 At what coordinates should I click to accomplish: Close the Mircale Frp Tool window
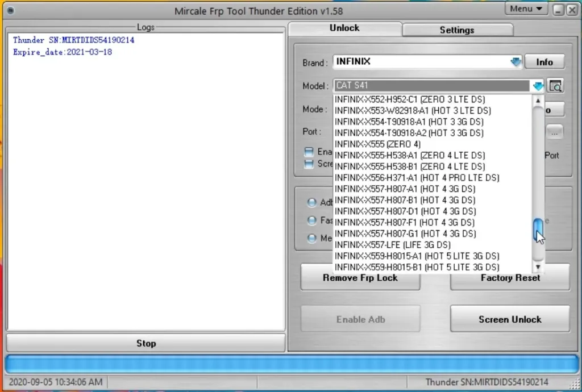572,10
